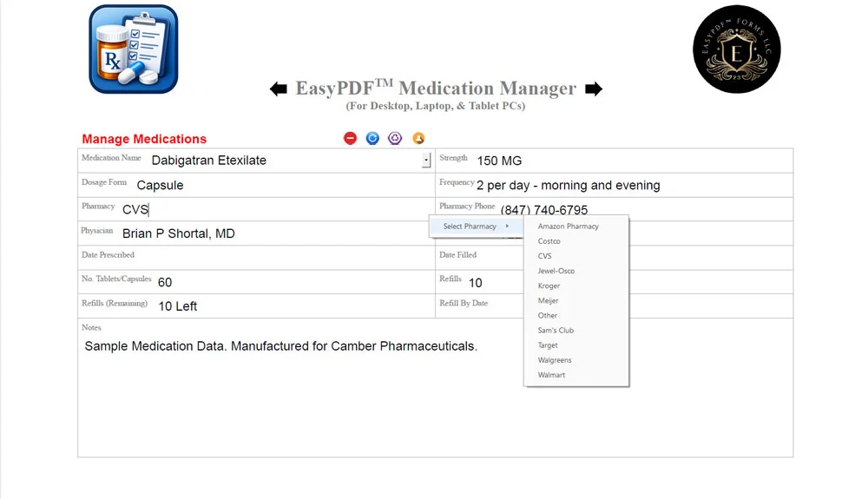
Task: Click the purple recycle icon
Action: 395,138
